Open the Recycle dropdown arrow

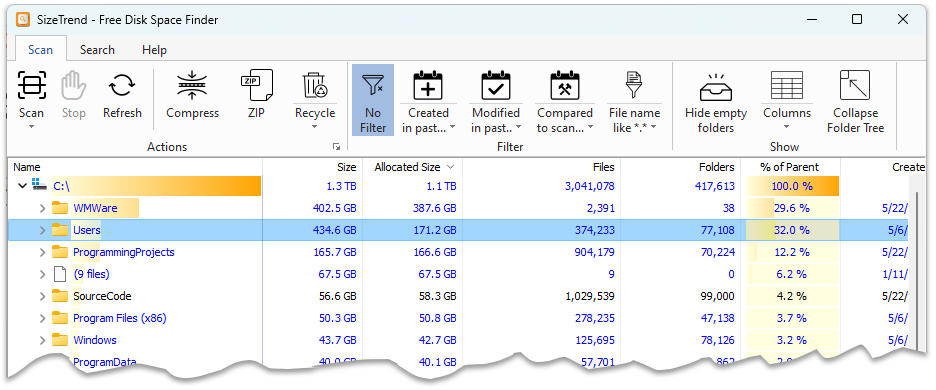(315, 127)
